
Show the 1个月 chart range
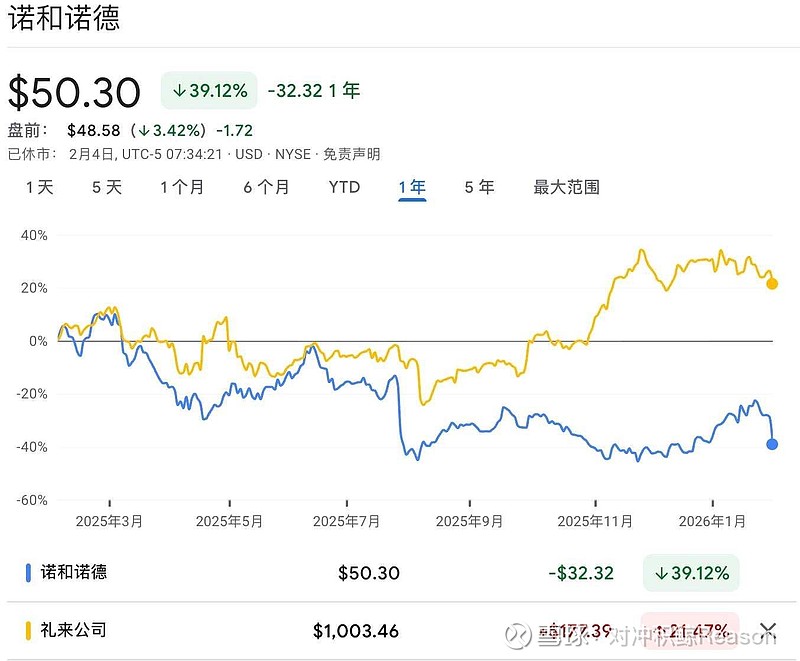[182, 187]
